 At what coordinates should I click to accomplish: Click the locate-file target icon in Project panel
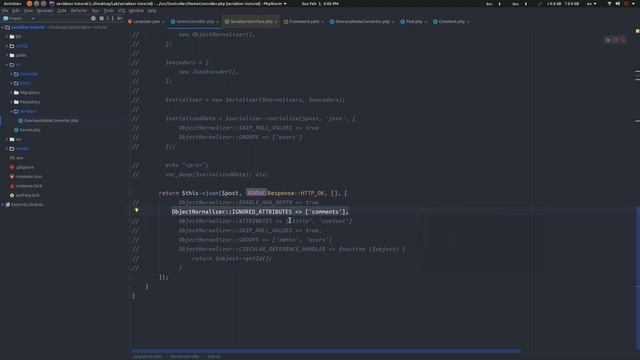coord(93,18)
